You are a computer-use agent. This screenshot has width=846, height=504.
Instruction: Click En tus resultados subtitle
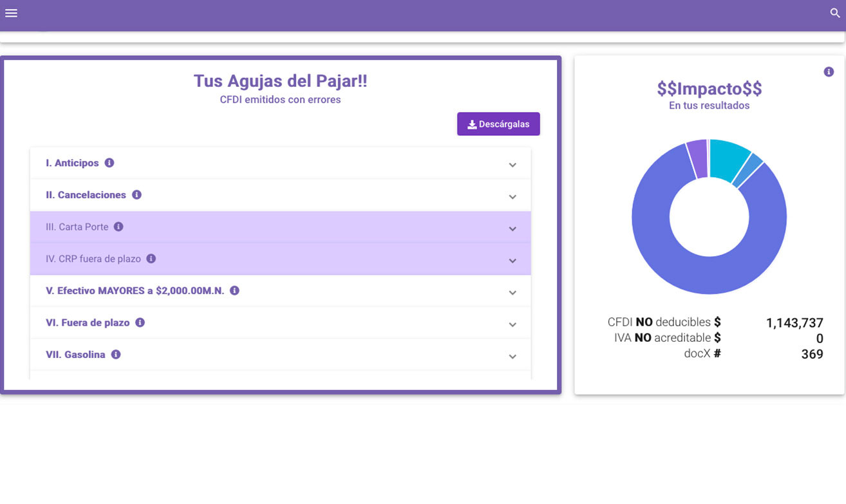(x=710, y=106)
